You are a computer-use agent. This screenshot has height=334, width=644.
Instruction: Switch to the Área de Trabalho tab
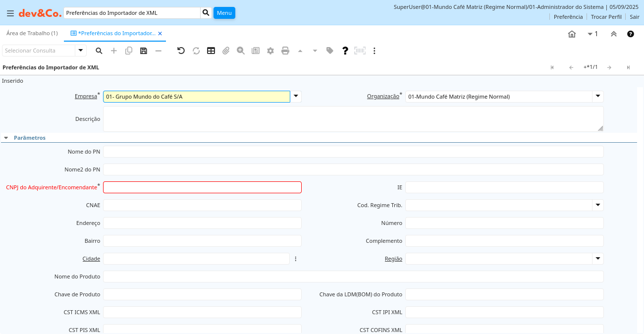tap(32, 33)
